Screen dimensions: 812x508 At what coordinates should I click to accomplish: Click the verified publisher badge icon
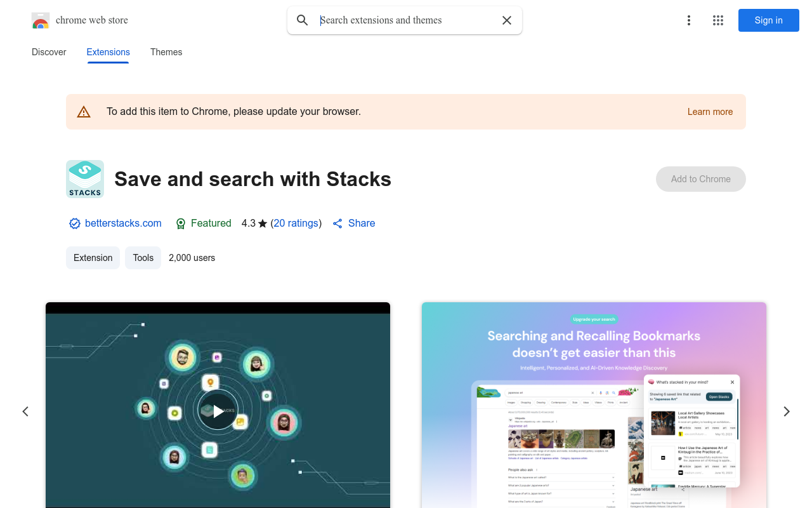tap(75, 224)
